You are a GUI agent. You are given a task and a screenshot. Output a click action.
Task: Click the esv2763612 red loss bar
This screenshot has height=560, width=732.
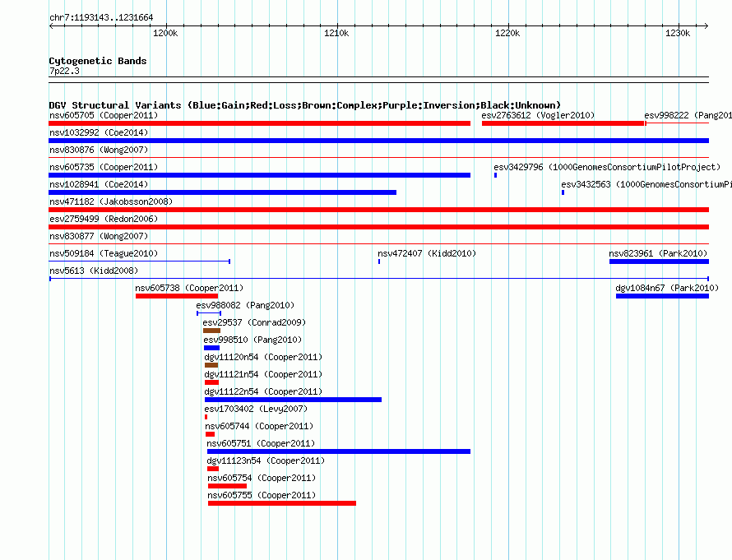tap(563, 123)
